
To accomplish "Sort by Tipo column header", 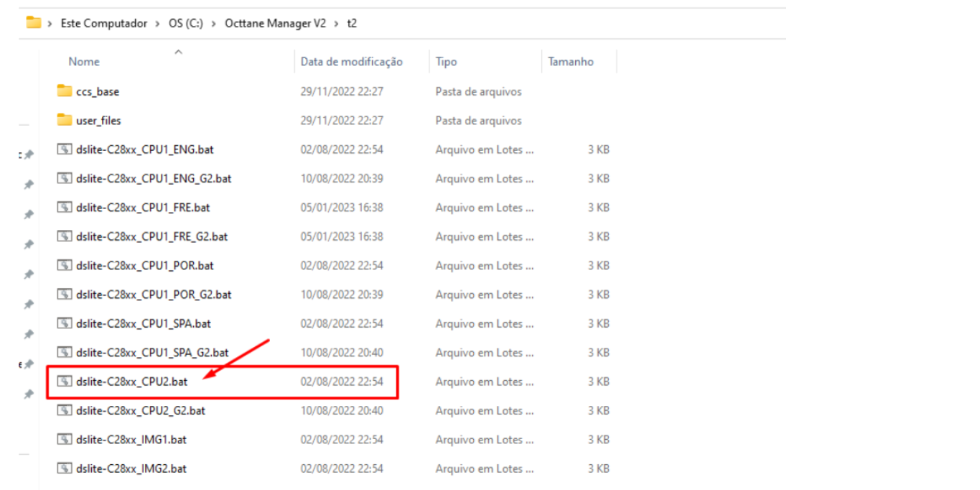I will 445,62.
